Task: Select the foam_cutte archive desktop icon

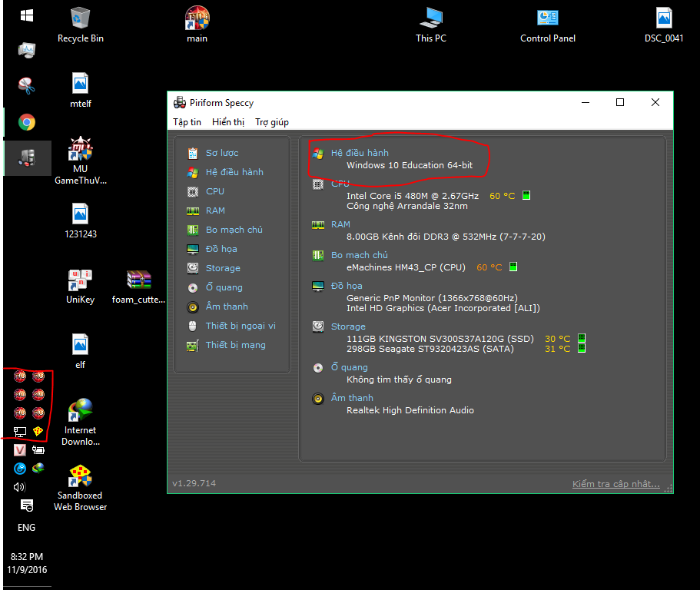Action: [x=139, y=287]
